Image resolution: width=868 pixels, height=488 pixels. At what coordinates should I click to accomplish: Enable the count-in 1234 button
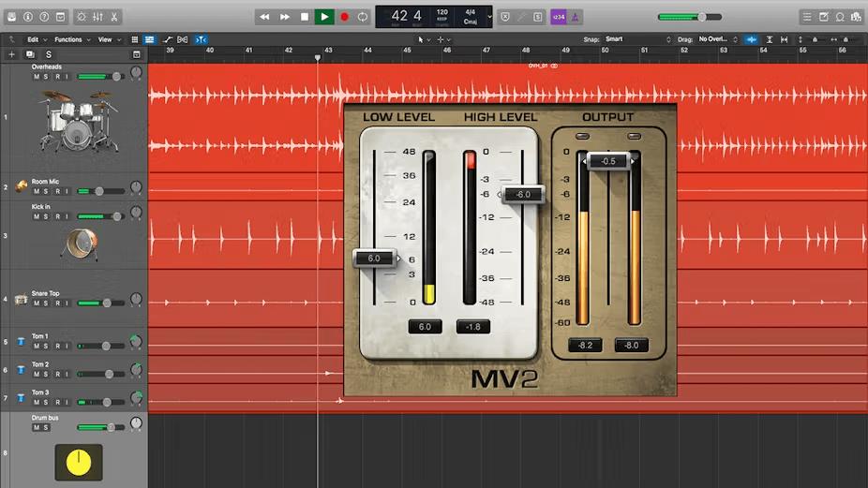(559, 17)
